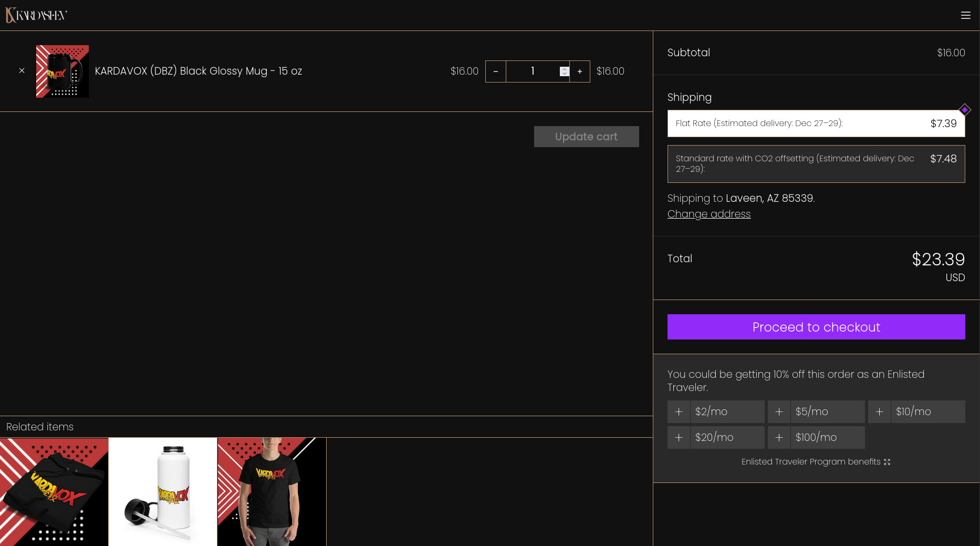Click the quantity input field

(x=532, y=71)
